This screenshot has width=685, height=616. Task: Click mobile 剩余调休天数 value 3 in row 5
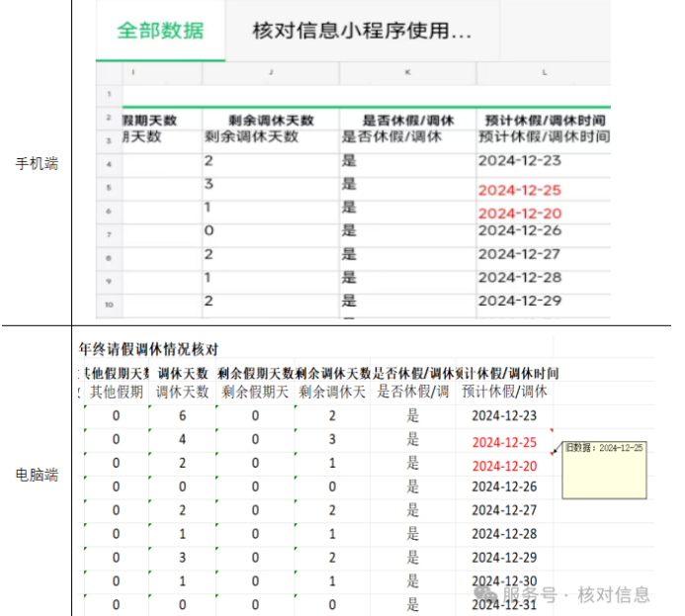coord(209,184)
